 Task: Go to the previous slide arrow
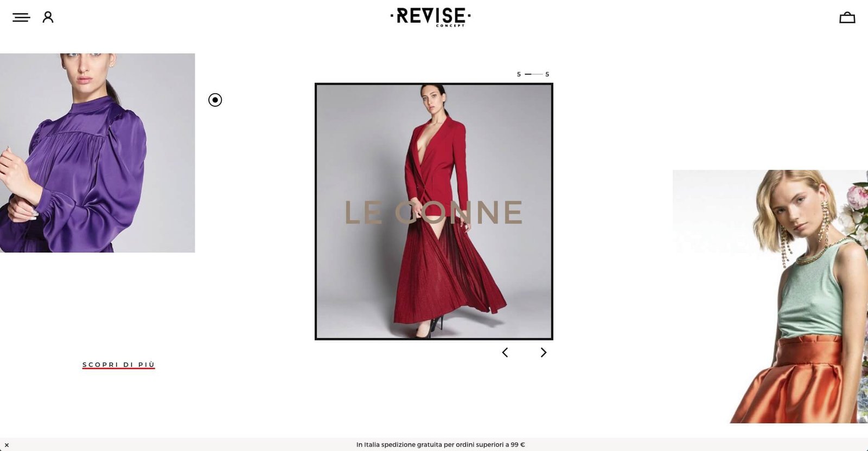click(x=505, y=352)
